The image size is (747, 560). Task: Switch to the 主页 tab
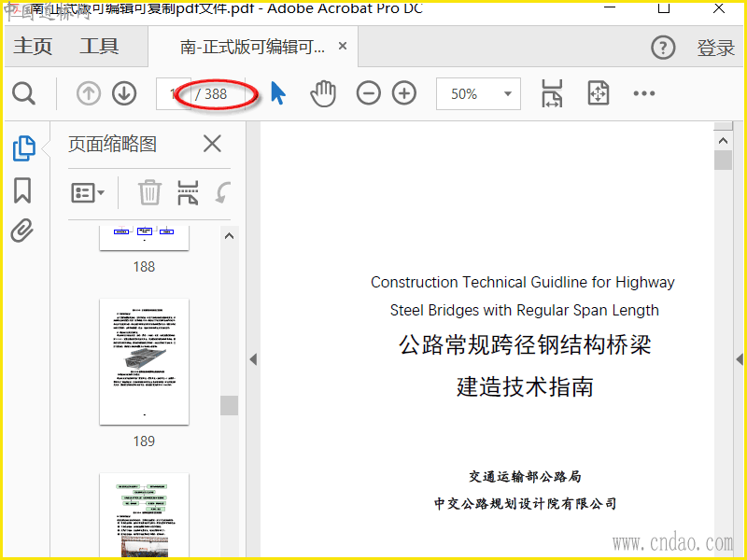pos(33,47)
